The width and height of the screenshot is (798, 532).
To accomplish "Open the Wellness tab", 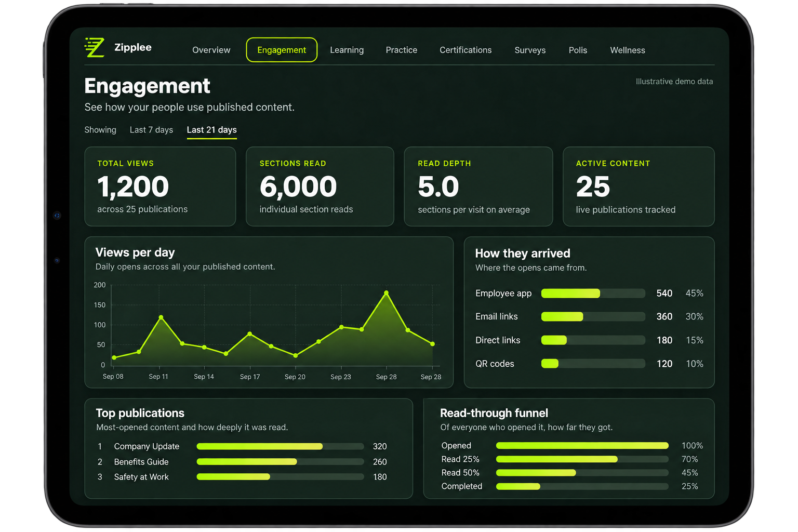I will 628,50.
